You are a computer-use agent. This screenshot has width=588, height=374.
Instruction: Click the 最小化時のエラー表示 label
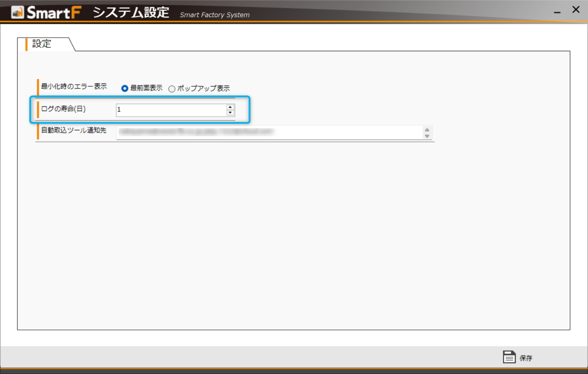tap(74, 86)
